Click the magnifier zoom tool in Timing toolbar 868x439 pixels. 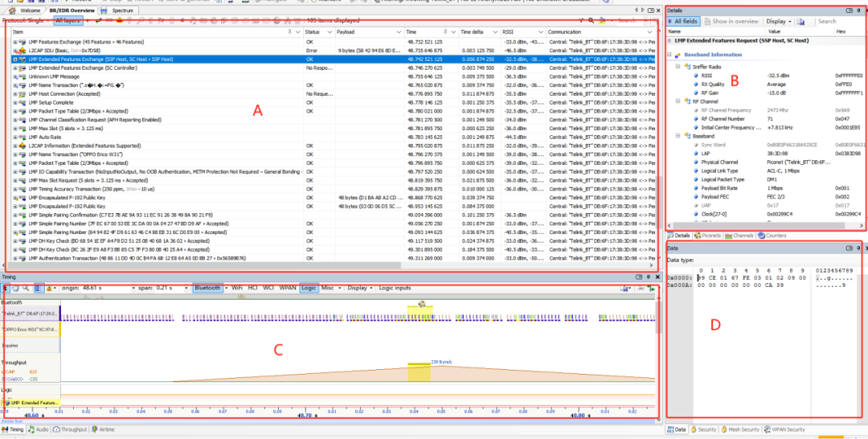[x=27, y=288]
